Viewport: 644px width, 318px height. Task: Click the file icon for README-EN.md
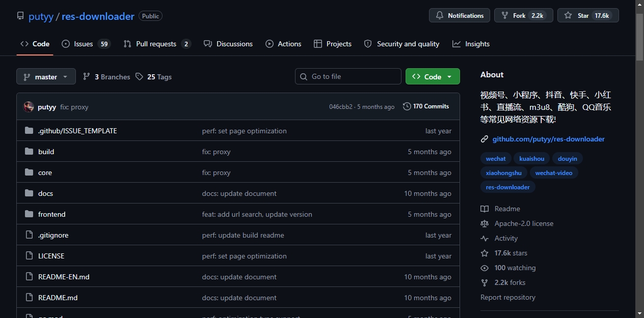(29, 277)
